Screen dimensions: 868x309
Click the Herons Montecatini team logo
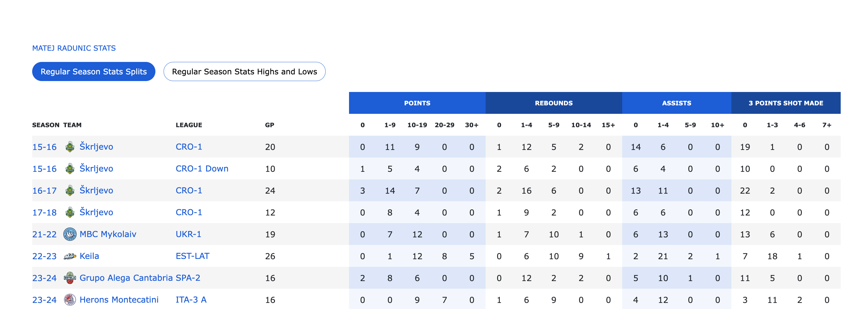70,300
